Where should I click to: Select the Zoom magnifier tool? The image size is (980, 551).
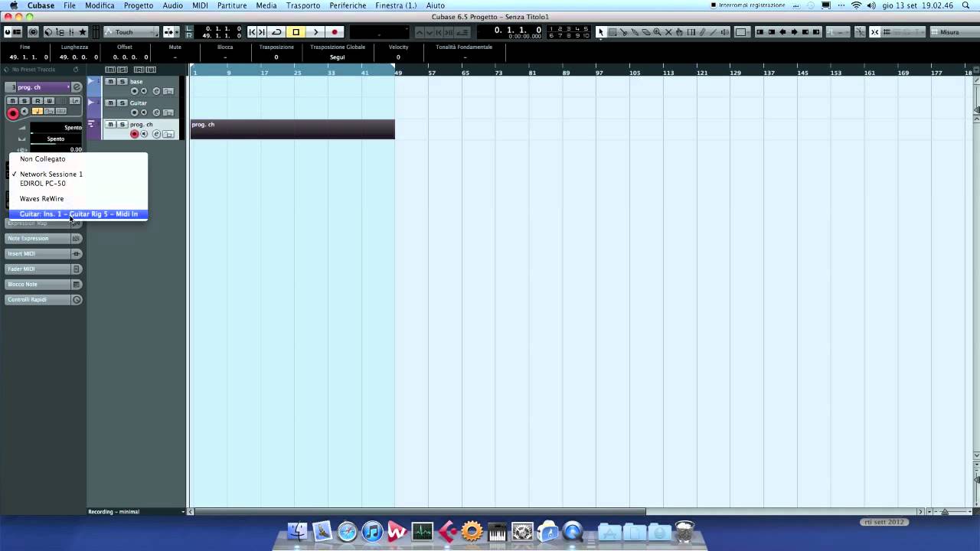coord(657,32)
